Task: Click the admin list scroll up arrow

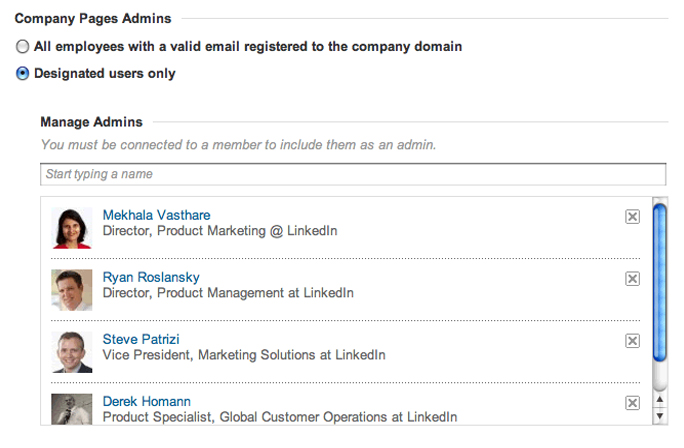Action: click(660, 399)
